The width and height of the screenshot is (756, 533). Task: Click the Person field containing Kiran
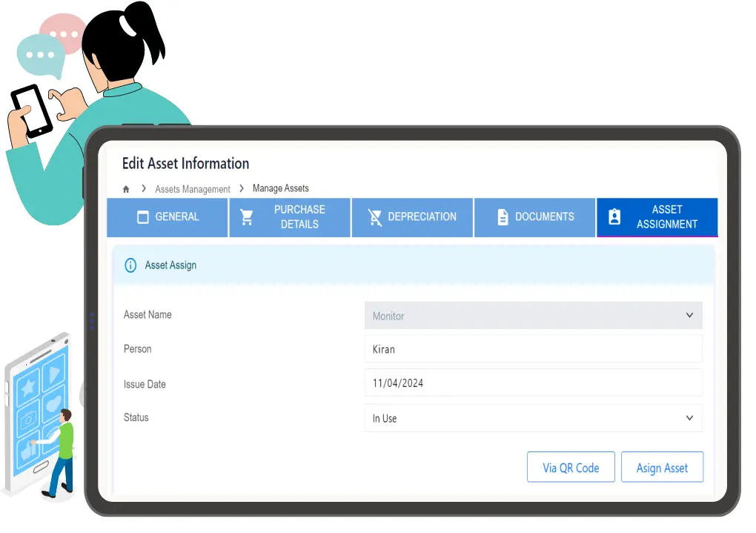coord(533,348)
